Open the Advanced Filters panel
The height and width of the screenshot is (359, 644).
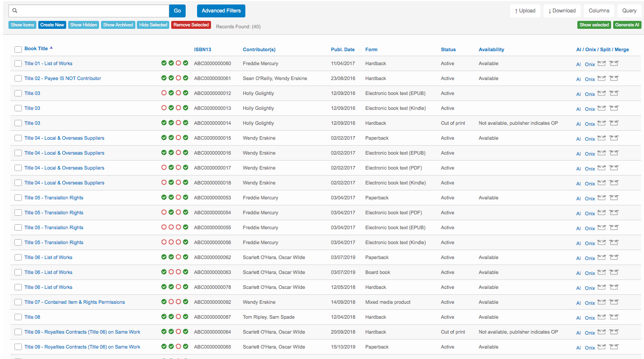[x=221, y=10]
